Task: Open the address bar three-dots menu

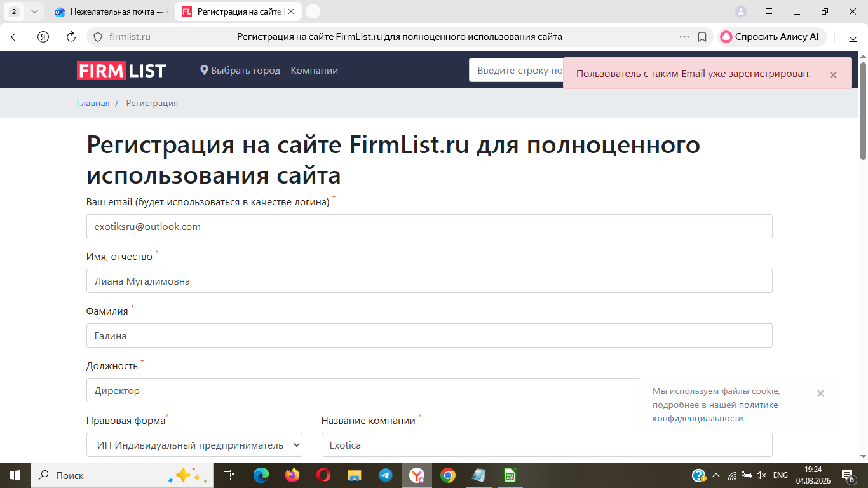Action: pyautogui.click(x=684, y=37)
